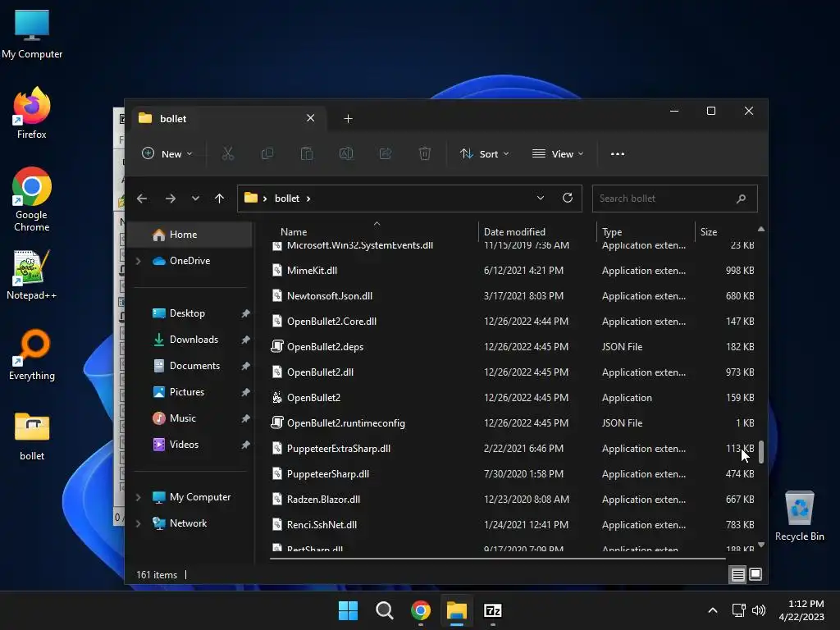This screenshot has width=840, height=630.
Task: Sort by the Size column header
Action: 708,232
